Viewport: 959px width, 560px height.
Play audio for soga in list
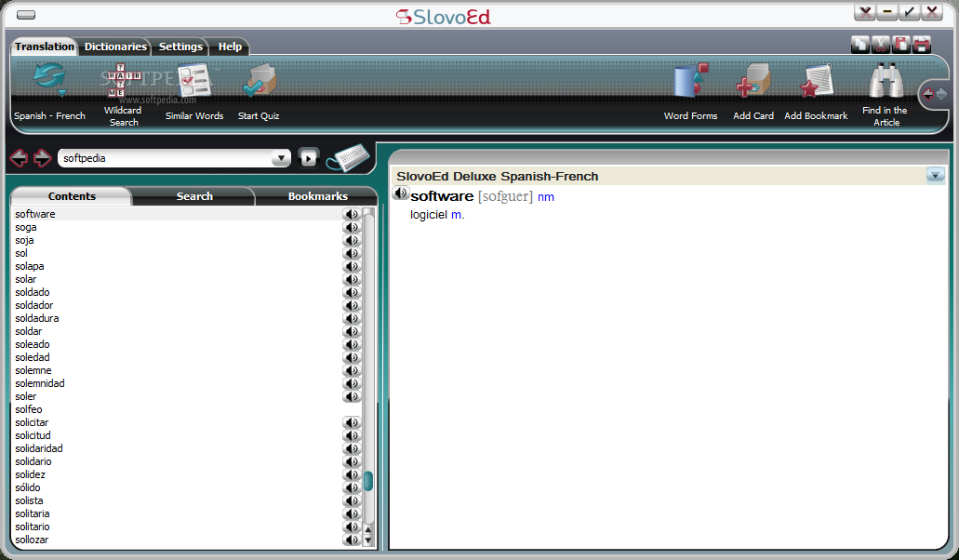352,227
